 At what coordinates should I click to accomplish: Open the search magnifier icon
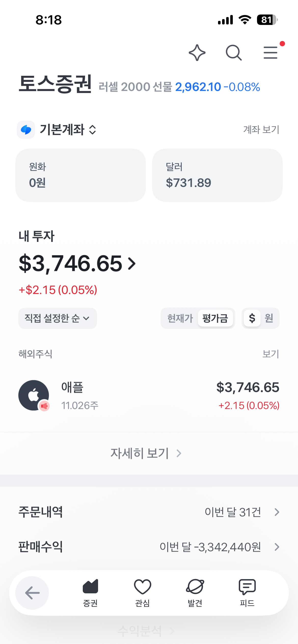point(234,53)
